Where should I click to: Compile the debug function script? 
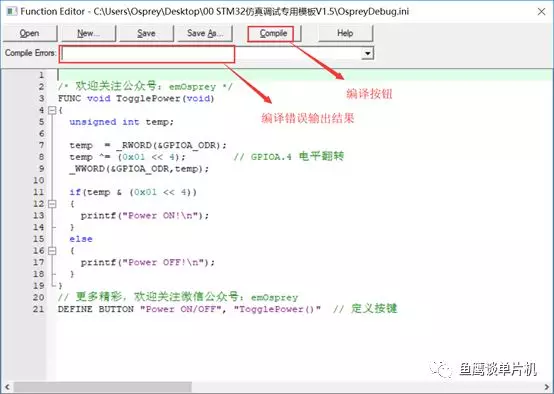(x=273, y=34)
